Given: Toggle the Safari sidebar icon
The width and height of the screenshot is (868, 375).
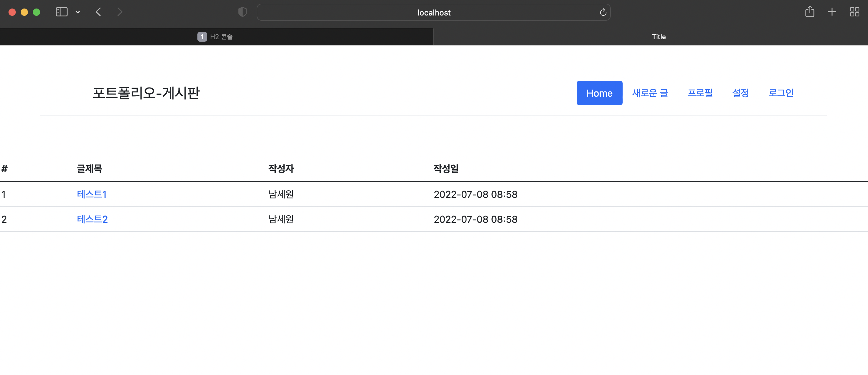Looking at the screenshot, I should click(61, 12).
